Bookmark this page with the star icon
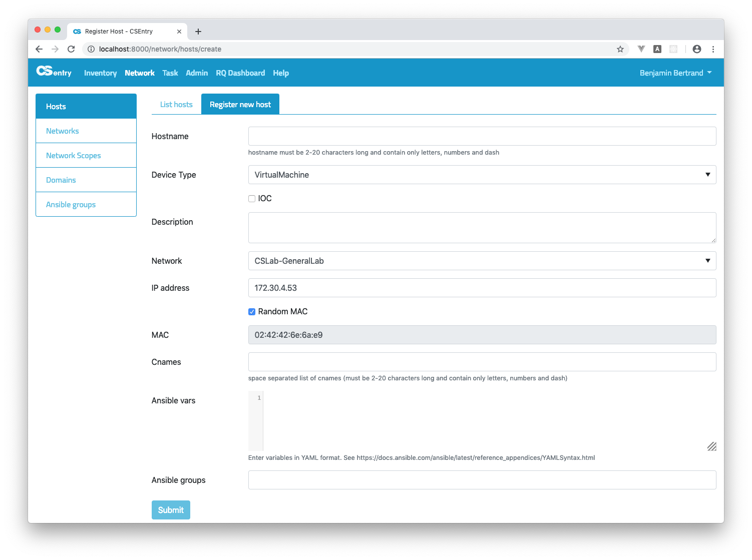752x560 pixels. point(620,49)
